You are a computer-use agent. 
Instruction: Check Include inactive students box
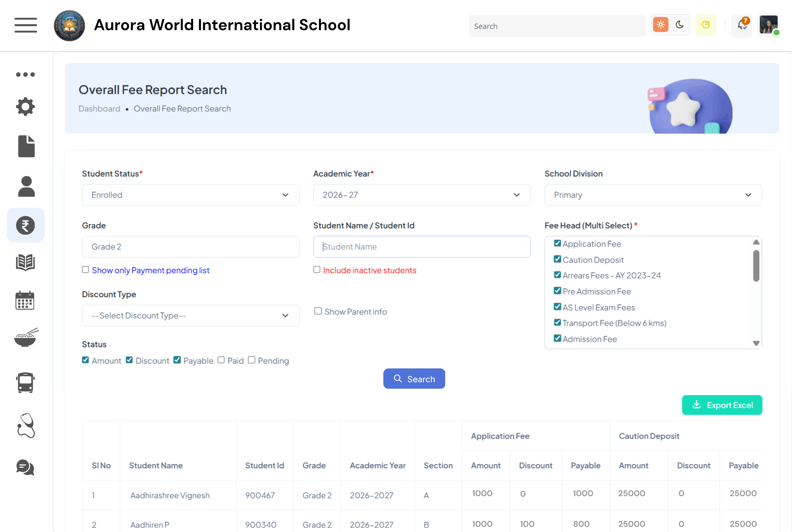[x=317, y=270]
